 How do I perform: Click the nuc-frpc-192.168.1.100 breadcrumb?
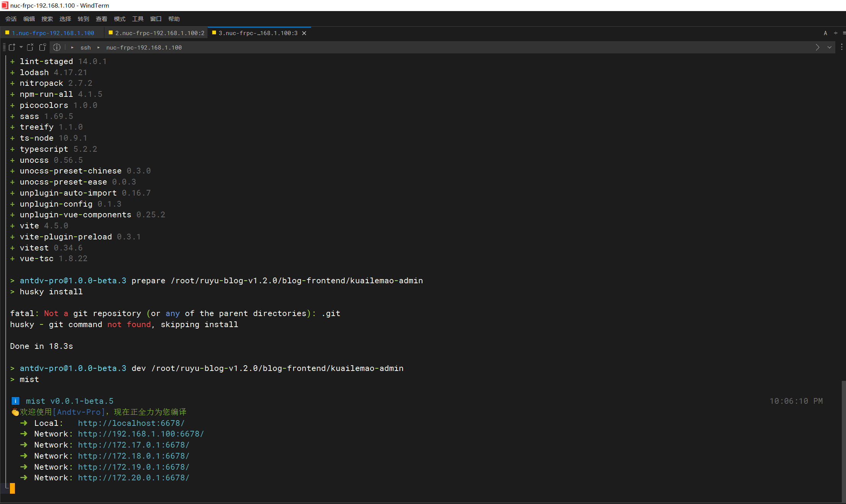click(x=144, y=48)
